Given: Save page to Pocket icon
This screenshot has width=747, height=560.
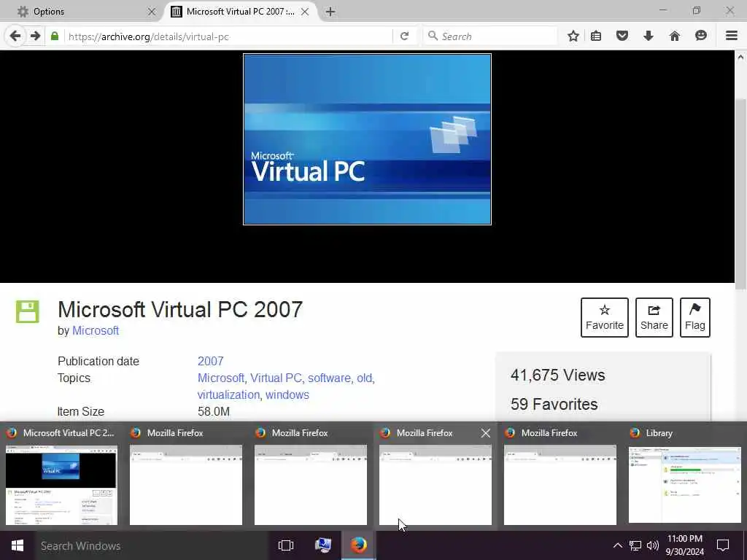Looking at the screenshot, I should click(622, 36).
